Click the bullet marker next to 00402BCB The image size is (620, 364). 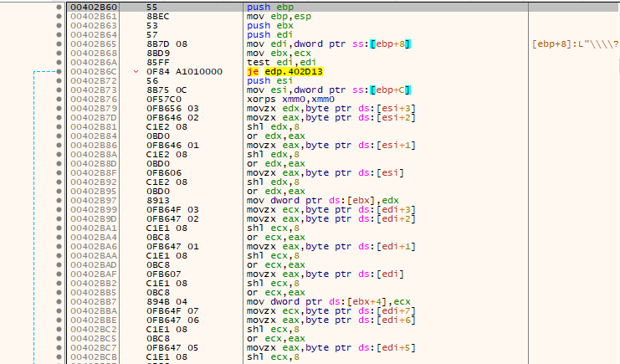(x=59, y=356)
